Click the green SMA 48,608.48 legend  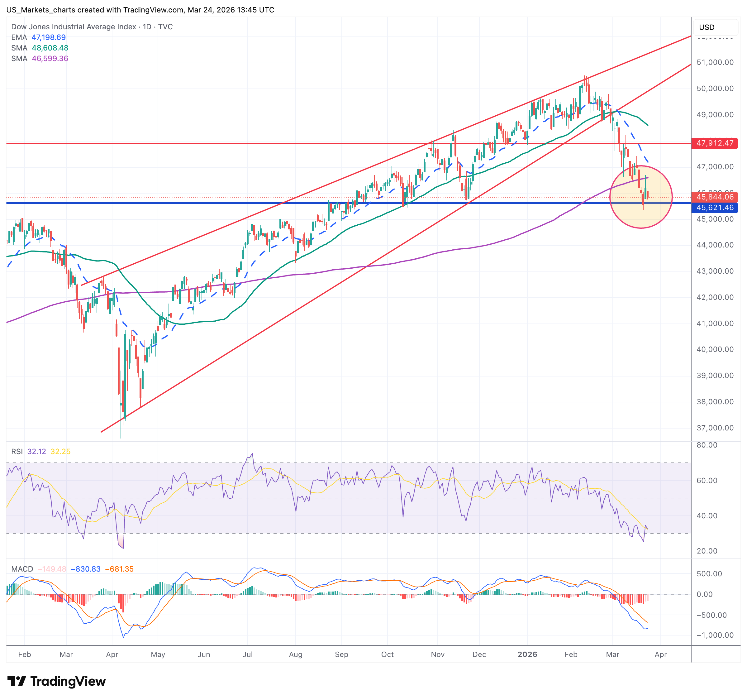coord(40,48)
